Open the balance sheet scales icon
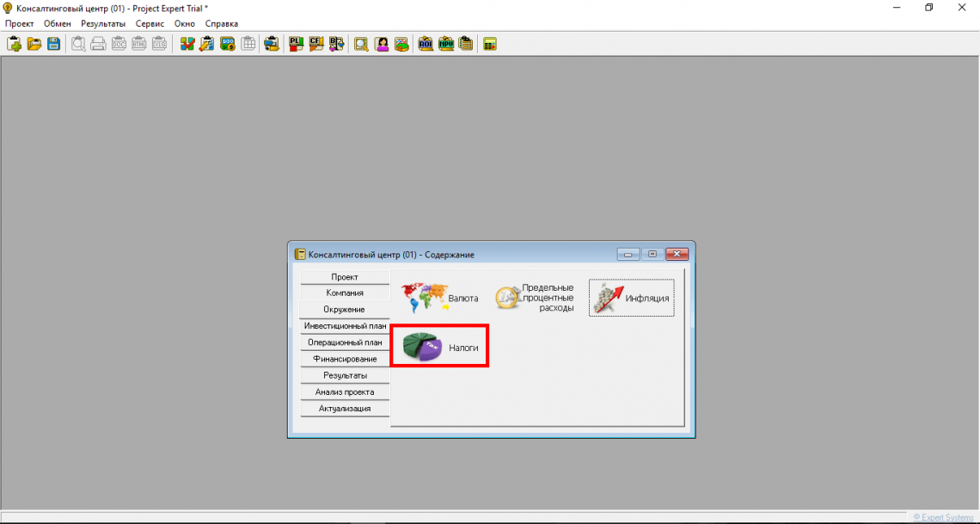The height and width of the screenshot is (524, 980). (336, 44)
